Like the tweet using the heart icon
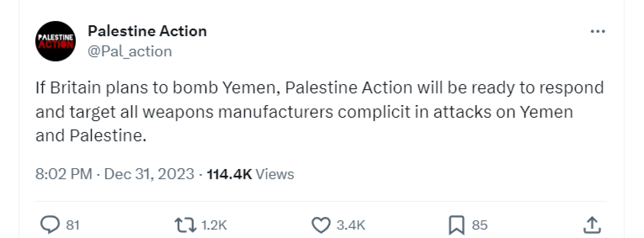This screenshot has height=238, width=644. click(x=322, y=225)
